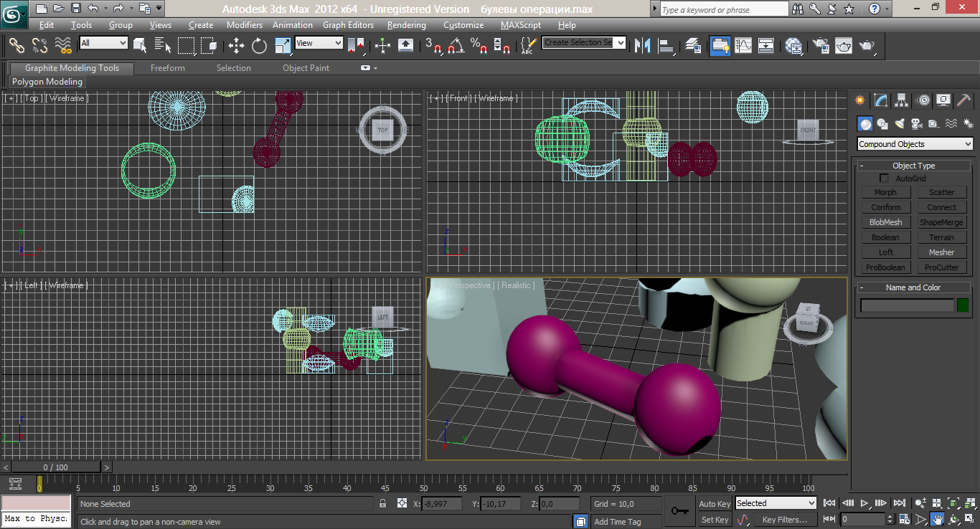980x529 pixels.
Task: Click the ShapeMerge button
Action: (x=941, y=222)
